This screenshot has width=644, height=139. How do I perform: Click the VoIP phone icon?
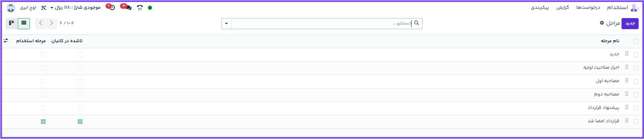(140, 8)
